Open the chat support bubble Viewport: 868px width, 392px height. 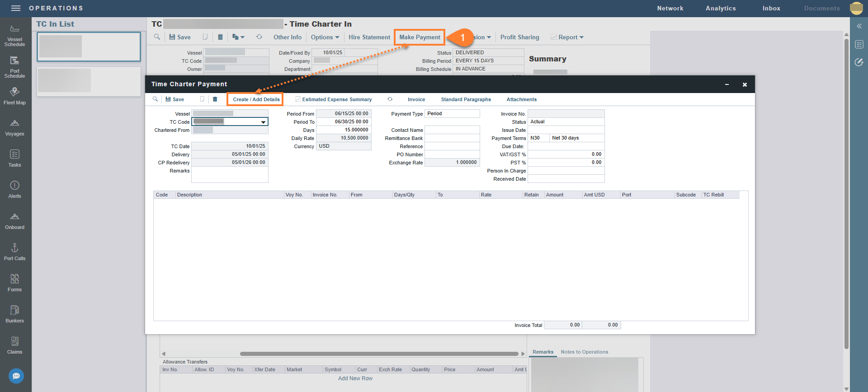[16, 376]
